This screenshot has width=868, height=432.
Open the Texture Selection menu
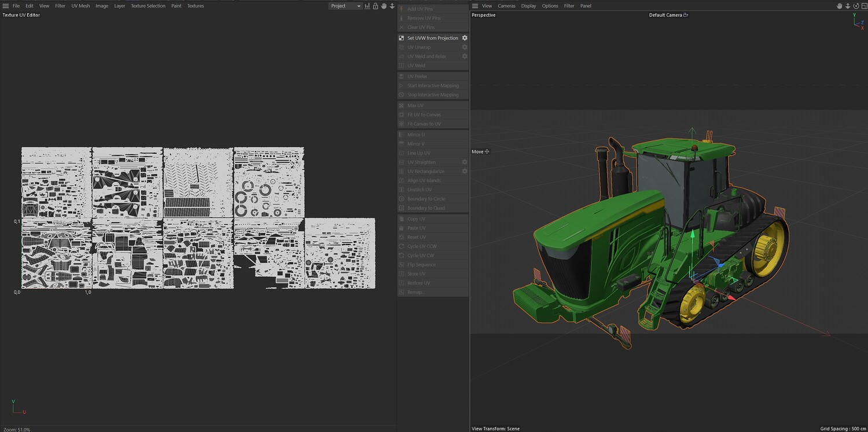click(x=148, y=6)
